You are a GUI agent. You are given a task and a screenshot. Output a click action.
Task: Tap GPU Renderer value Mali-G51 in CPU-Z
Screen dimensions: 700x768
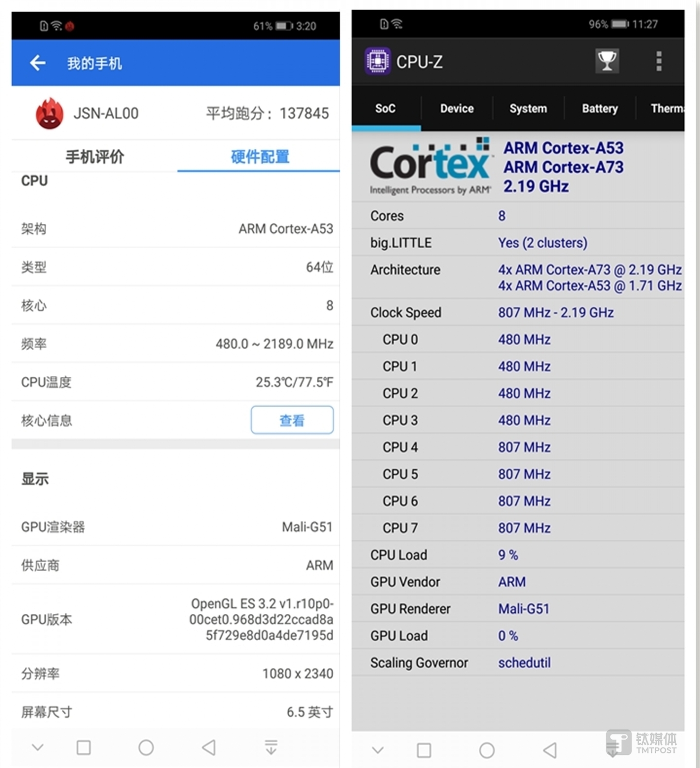pos(524,609)
